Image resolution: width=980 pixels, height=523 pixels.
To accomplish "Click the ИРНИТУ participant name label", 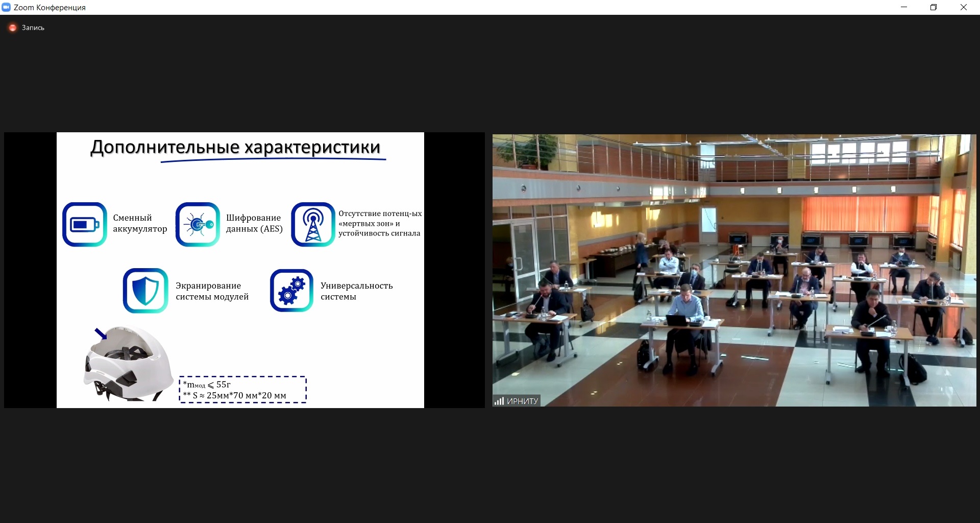I will point(522,401).
